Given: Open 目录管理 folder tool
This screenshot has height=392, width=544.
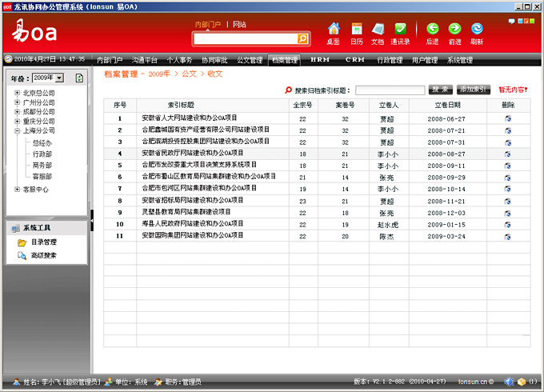Looking at the screenshot, I should (37, 242).
